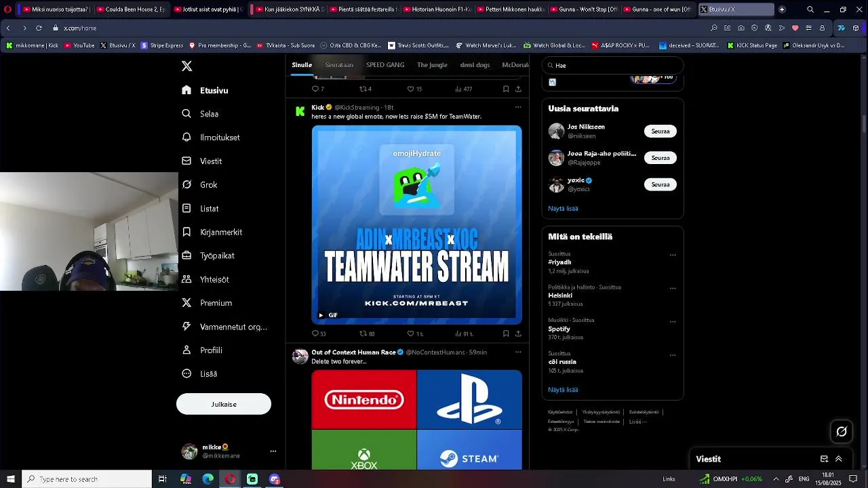The height and width of the screenshot is (488, 868).
Task: Expand footer Lisää links
Action: tap(638, 422)
